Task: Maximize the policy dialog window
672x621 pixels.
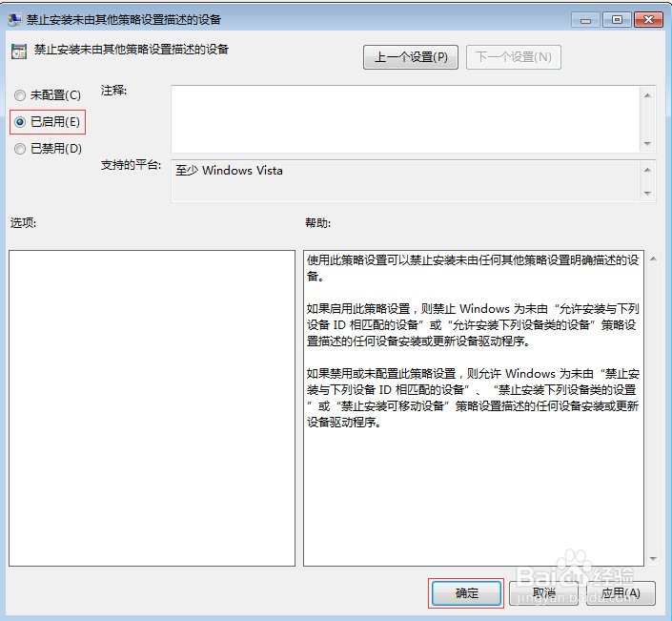Action: pyautogui.click(x=617, y=20)
